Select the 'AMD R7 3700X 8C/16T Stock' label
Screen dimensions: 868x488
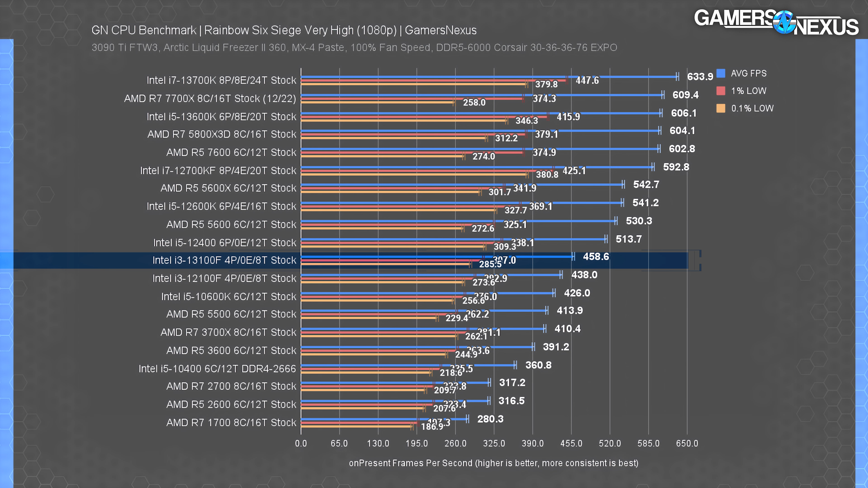click(229, 332)
